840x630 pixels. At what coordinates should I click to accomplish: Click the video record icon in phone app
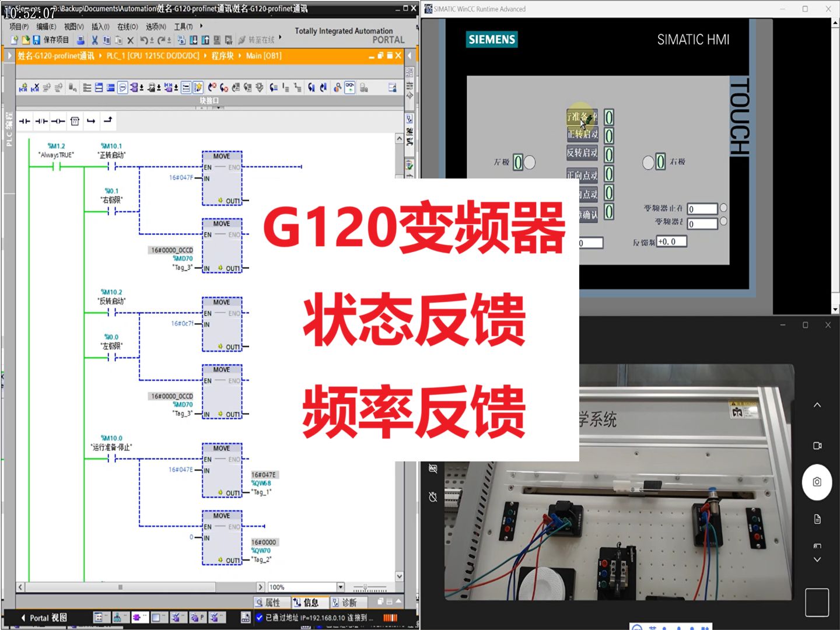point(817,446)
